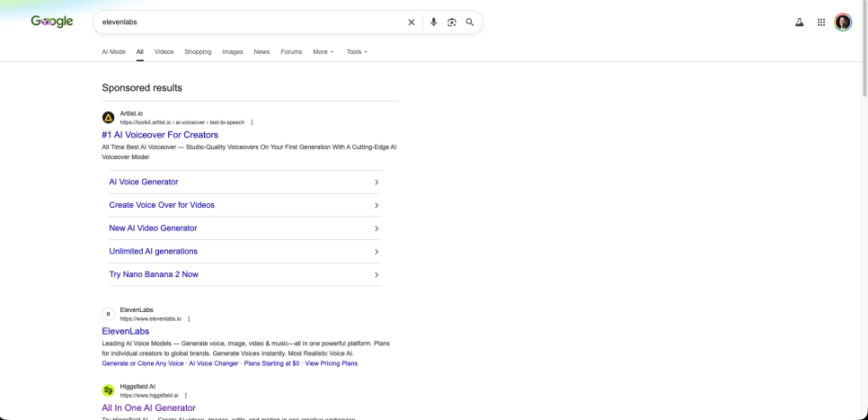Image resolution: width=868 pixels, height=420 pixels.
Task: Click the Higgsfield AI favicon icon
Action: click(109, 390)
